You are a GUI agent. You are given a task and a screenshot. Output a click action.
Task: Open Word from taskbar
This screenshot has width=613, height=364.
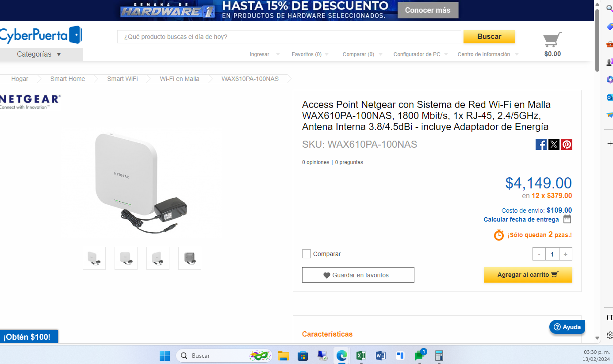click(x=380, y=356)
